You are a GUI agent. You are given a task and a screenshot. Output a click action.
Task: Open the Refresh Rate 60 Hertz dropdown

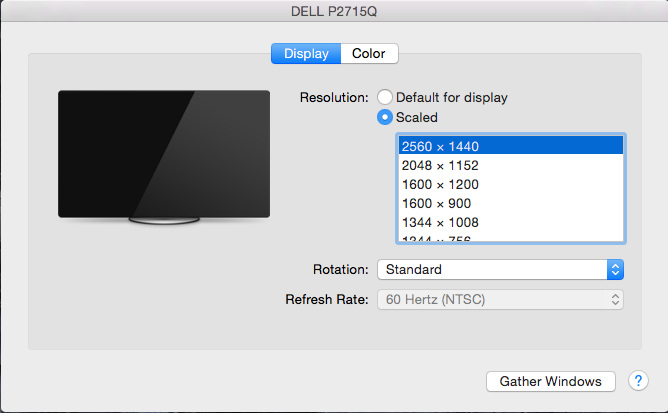click(500, 300)
